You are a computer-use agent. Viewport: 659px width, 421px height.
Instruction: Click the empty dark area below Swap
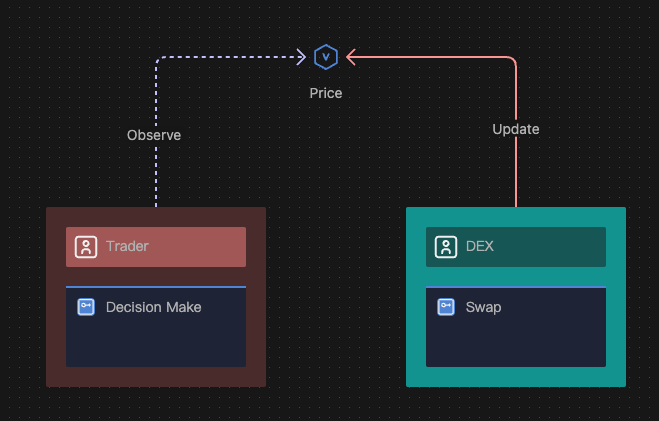516,345
